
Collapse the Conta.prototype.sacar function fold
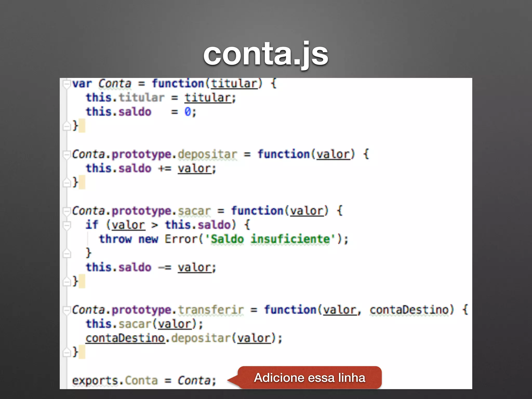point(67,211)
